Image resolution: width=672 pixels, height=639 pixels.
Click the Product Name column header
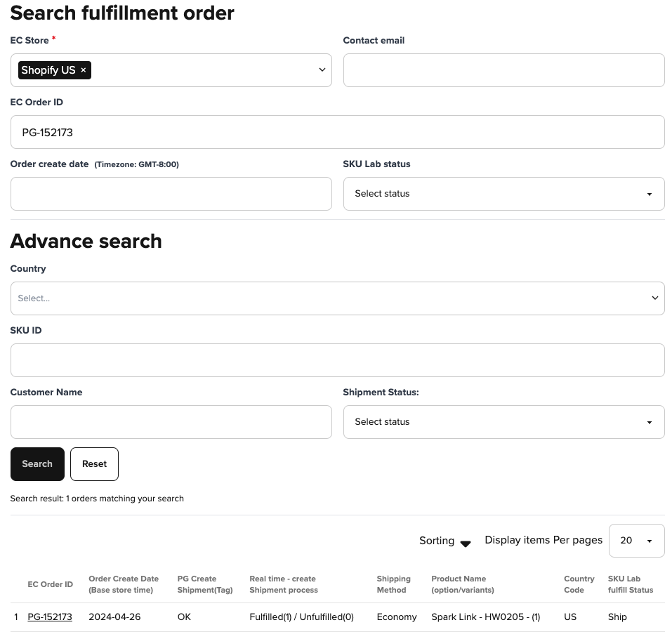(x=463, y=584)
